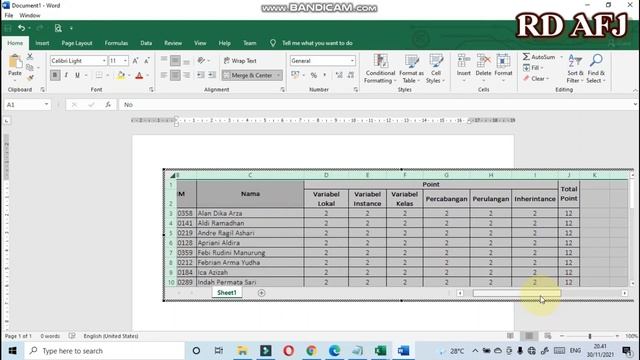Select the Sheet1 worksheet tab
This screenshot has width=640, height=360.
[x=227, y=293]
